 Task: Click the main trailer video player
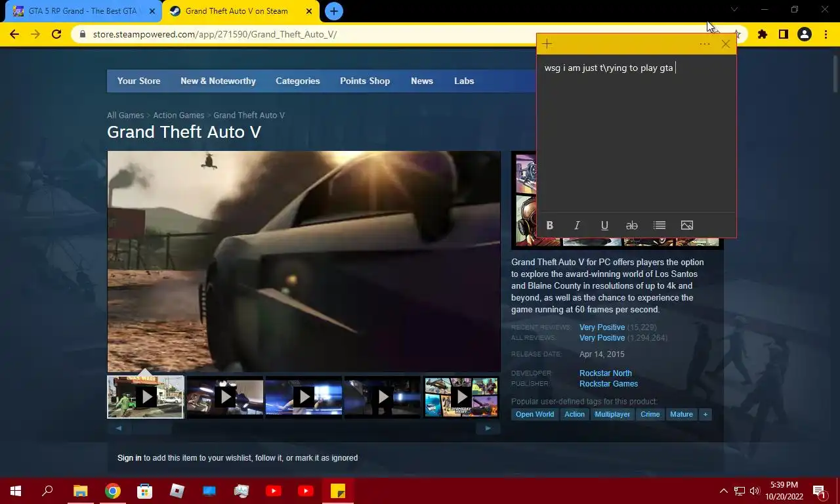304,262
